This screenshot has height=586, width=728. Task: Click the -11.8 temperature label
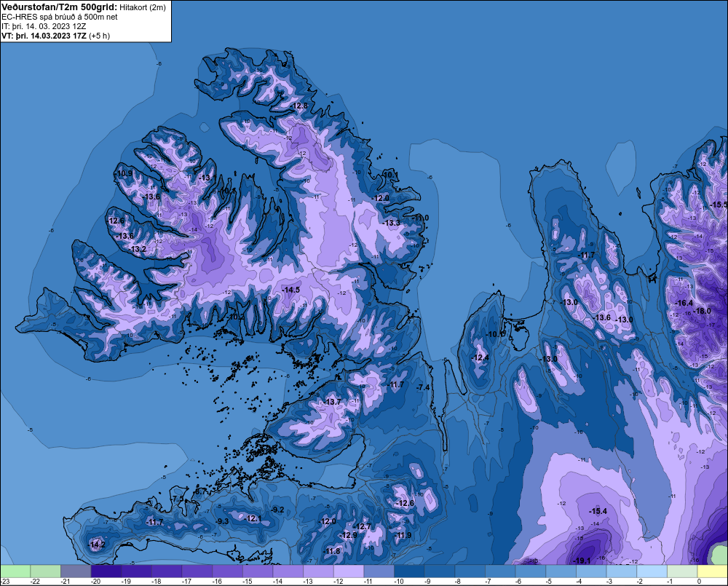click(331, 551)
